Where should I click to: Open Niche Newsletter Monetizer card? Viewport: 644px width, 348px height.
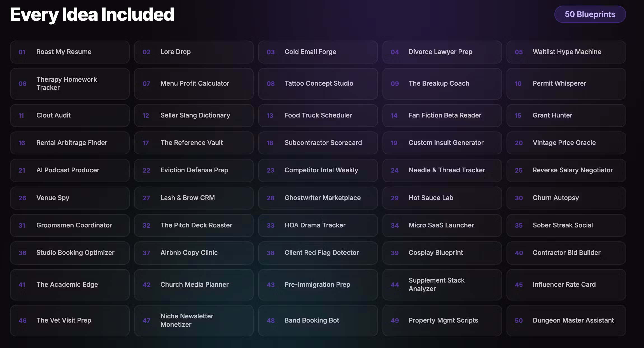(193, 320)
